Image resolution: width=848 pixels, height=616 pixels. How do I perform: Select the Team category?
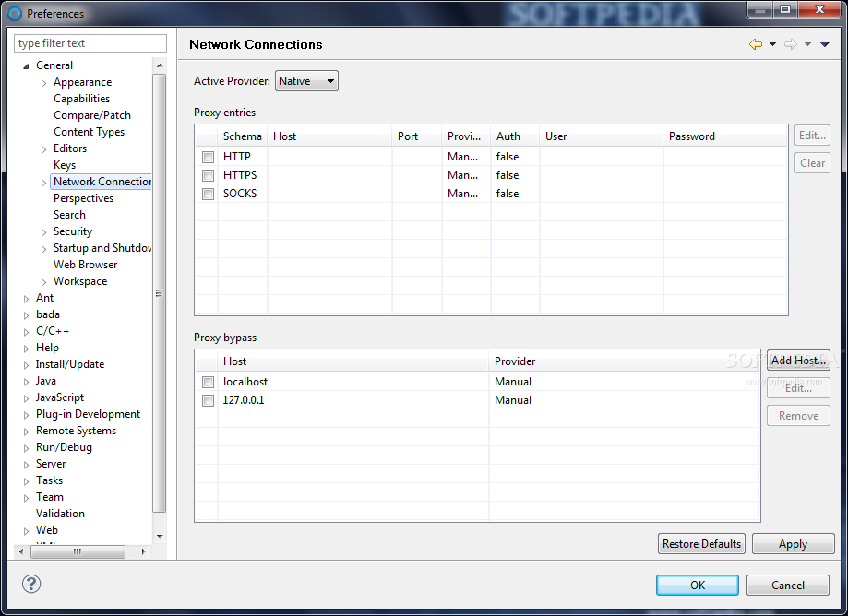click(x=49, y=497)
